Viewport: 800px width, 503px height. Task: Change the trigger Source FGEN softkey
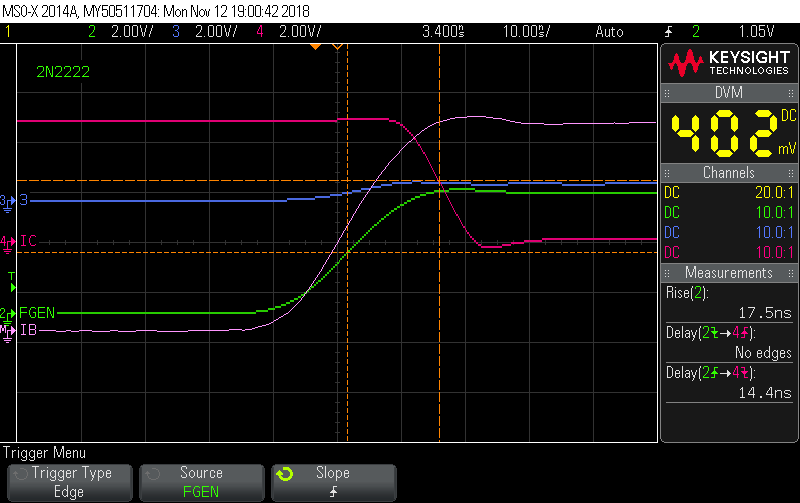(x=202, y=482)
